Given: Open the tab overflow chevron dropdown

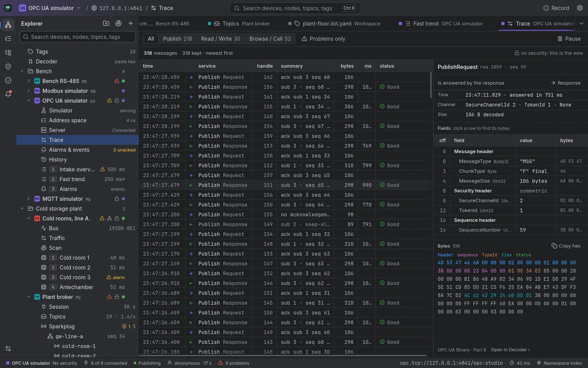Looking at the screenshot, I should coord(582,23).
